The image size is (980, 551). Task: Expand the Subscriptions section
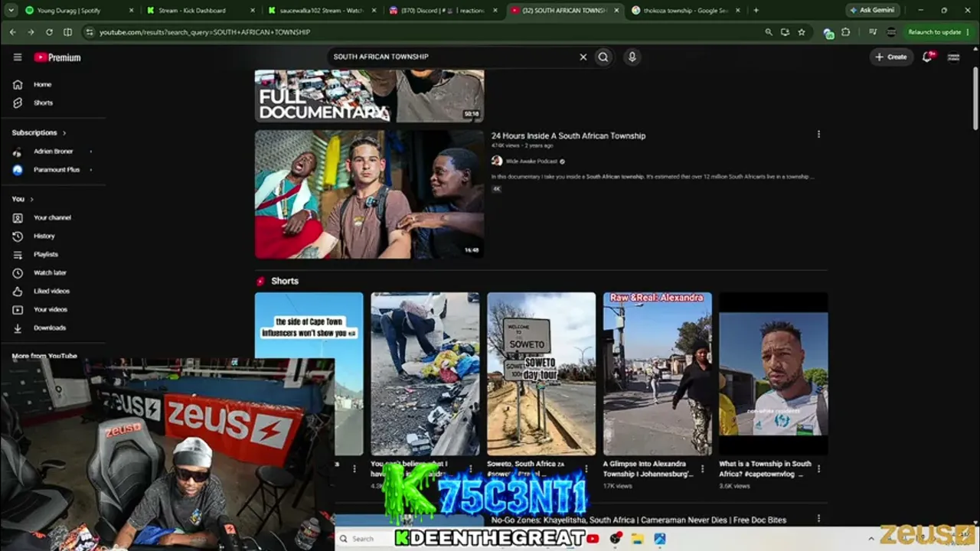click(x=38, y=132)
